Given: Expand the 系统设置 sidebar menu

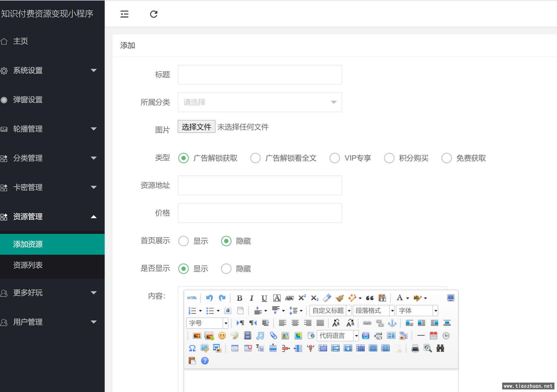Looking at the screenshot, I should pyautogui.click(x=52, y=70).
